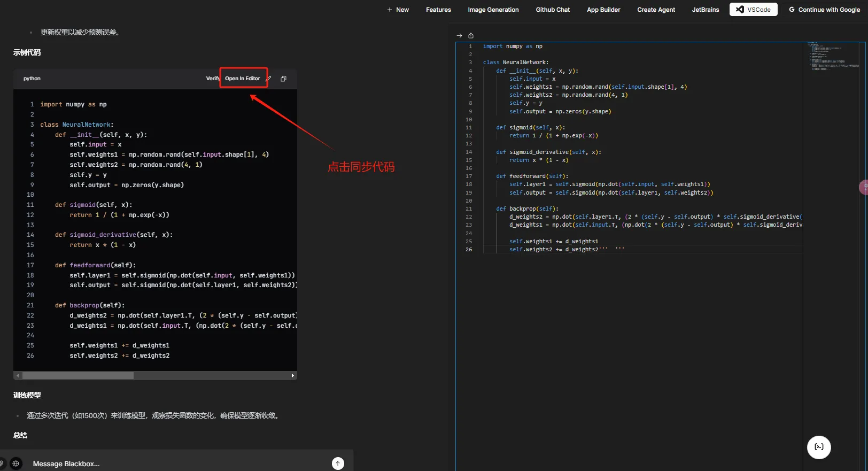Select App Builder in the navigation

pos(603,10)
